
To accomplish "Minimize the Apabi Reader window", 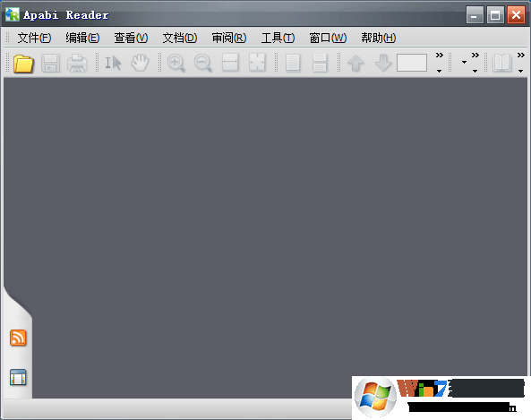I will [475, 14].
